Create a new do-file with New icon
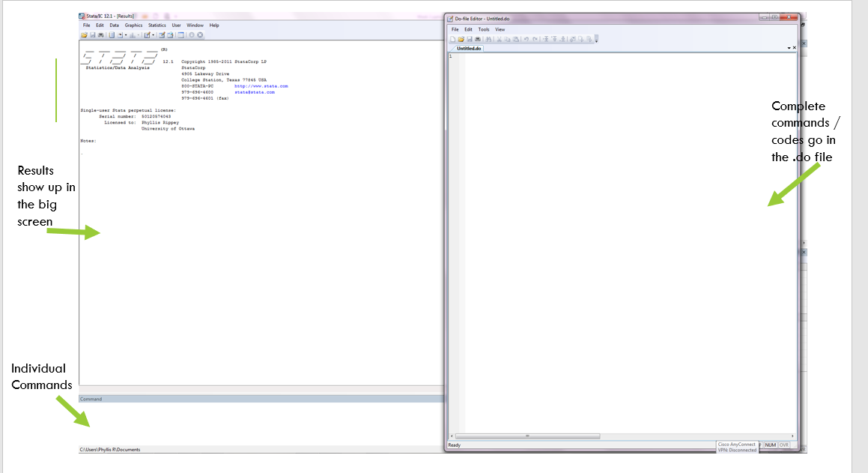This screenshot has height=473, width=868. [x=453, y=39]
